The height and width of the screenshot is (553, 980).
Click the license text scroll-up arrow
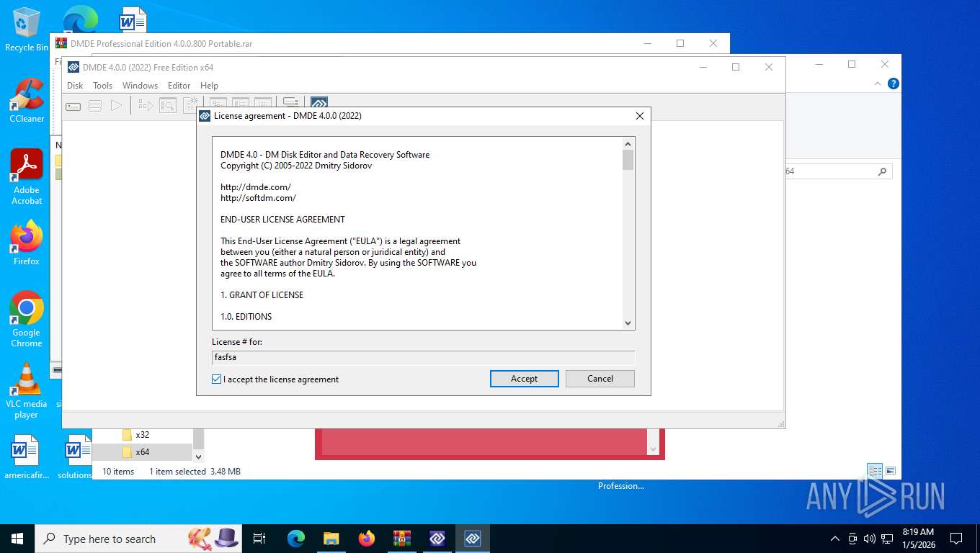click(628, 143)
